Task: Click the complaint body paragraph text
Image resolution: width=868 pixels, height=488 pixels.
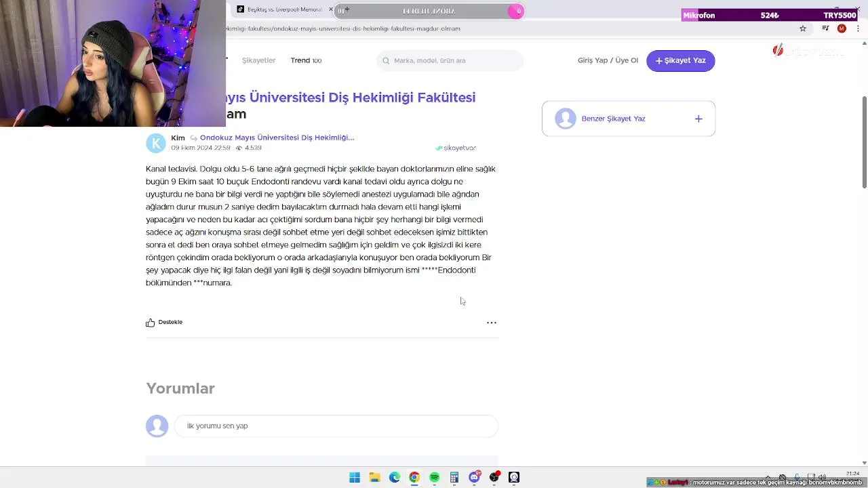Action: (321, 226)
